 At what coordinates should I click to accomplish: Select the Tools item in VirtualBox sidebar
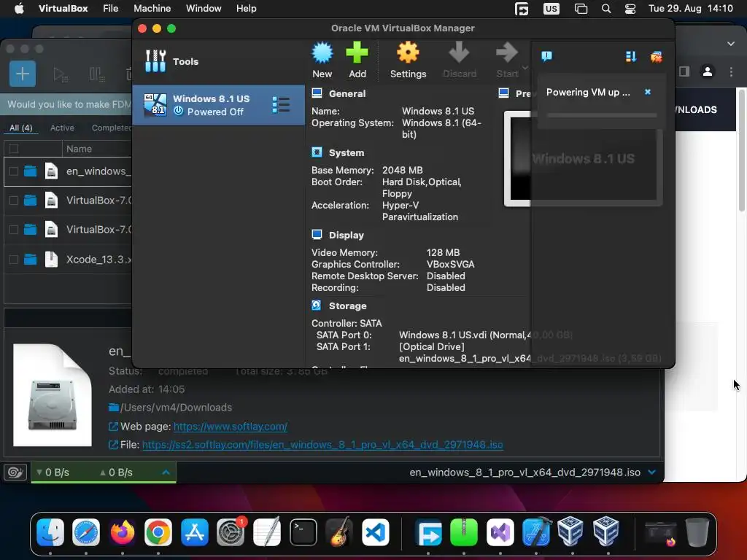click(218, 61)
